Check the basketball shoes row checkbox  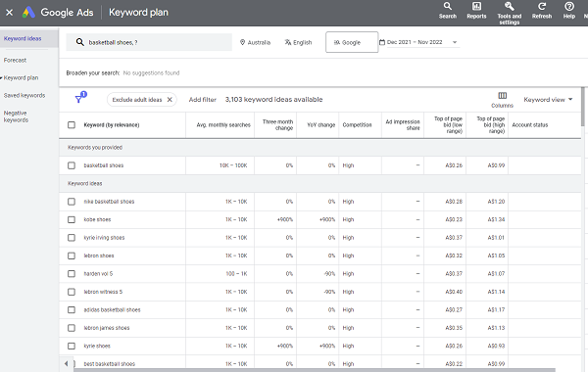tap(72, 165)
